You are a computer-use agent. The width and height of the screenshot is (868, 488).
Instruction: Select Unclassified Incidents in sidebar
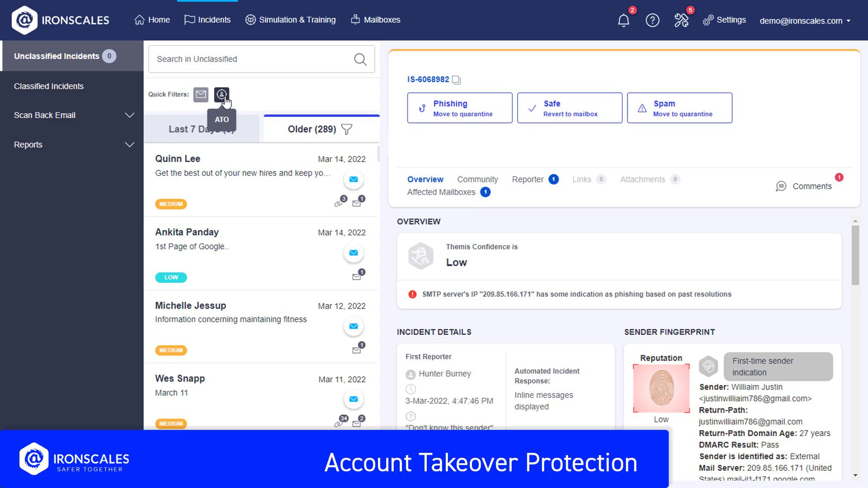73,56
